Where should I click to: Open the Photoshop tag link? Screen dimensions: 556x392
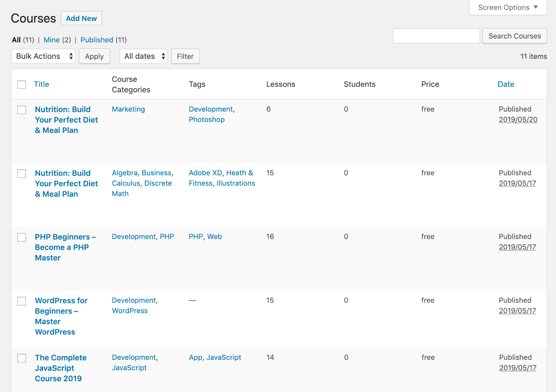[x=206, y=119]
